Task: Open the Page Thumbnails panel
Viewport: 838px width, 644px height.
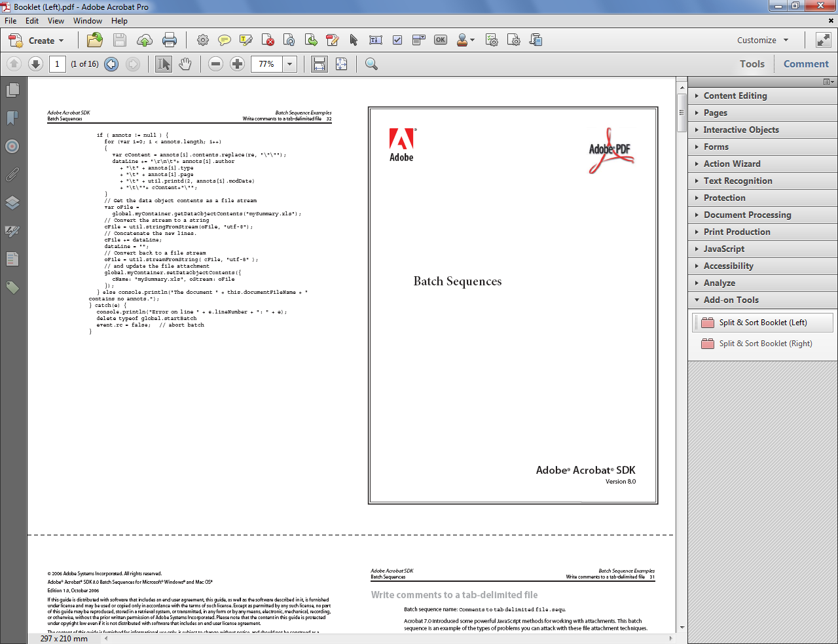Action: [x=12, y=90]
